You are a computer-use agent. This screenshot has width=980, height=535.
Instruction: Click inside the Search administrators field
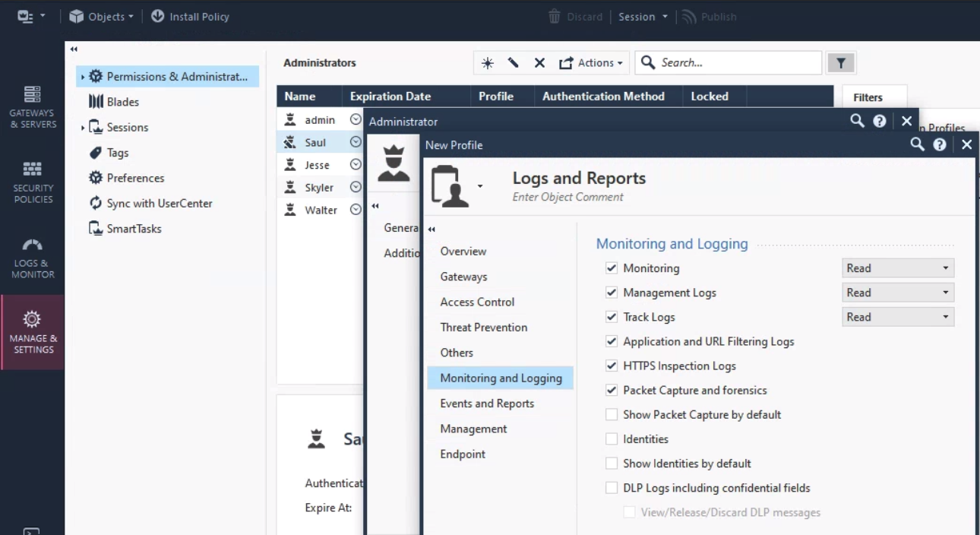click(728, 62)
